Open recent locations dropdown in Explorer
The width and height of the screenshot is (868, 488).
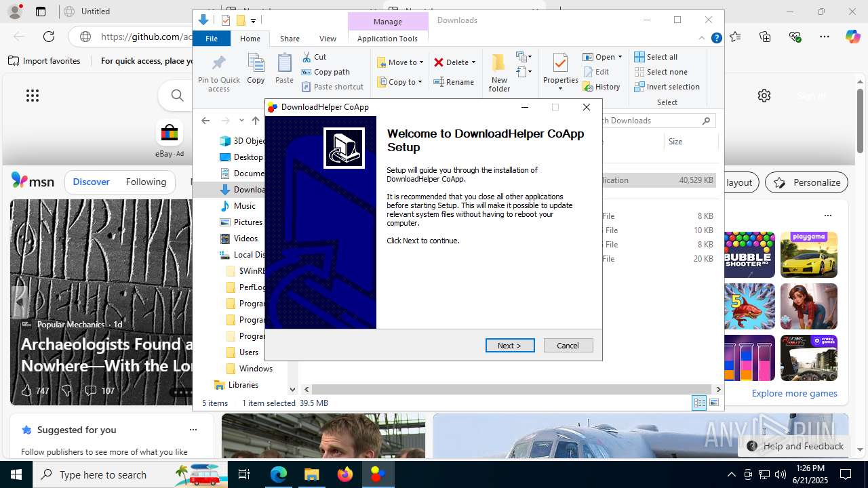[x=241, y=121]
